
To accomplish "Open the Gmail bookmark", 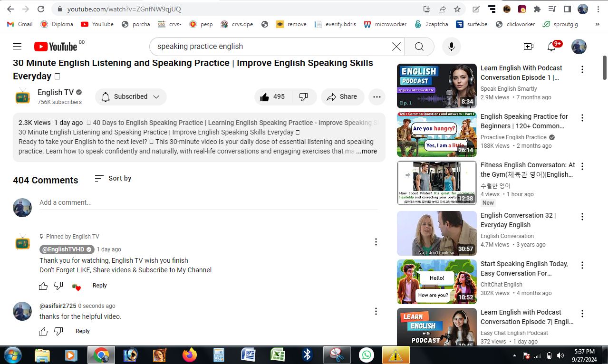I will pyautogui.click(x=20, y=24).
